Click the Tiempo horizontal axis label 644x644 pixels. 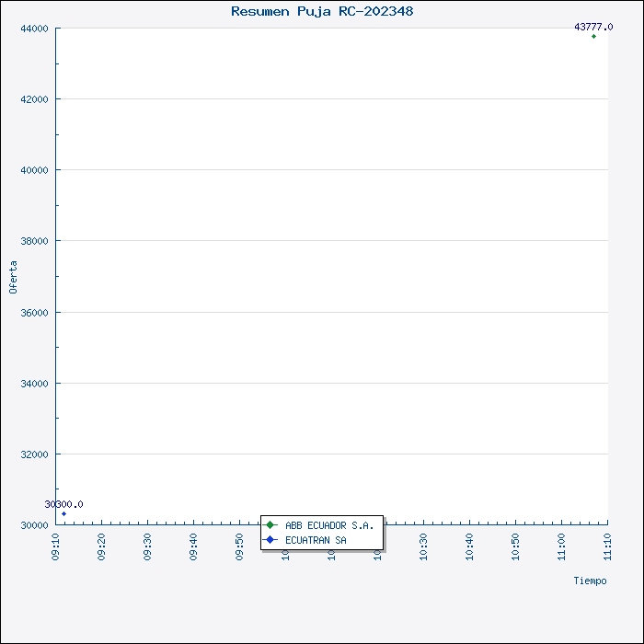coord(590,581)
